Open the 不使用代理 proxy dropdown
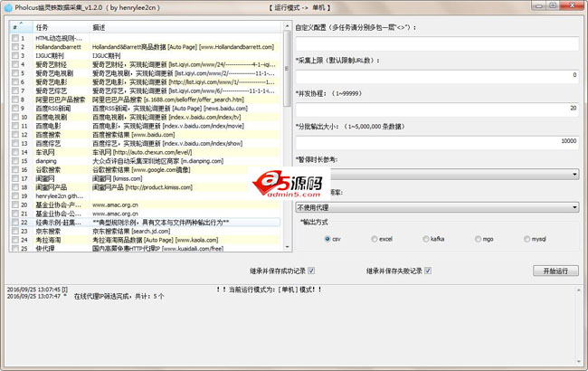The image size is (588, 371). pos(437,207)
